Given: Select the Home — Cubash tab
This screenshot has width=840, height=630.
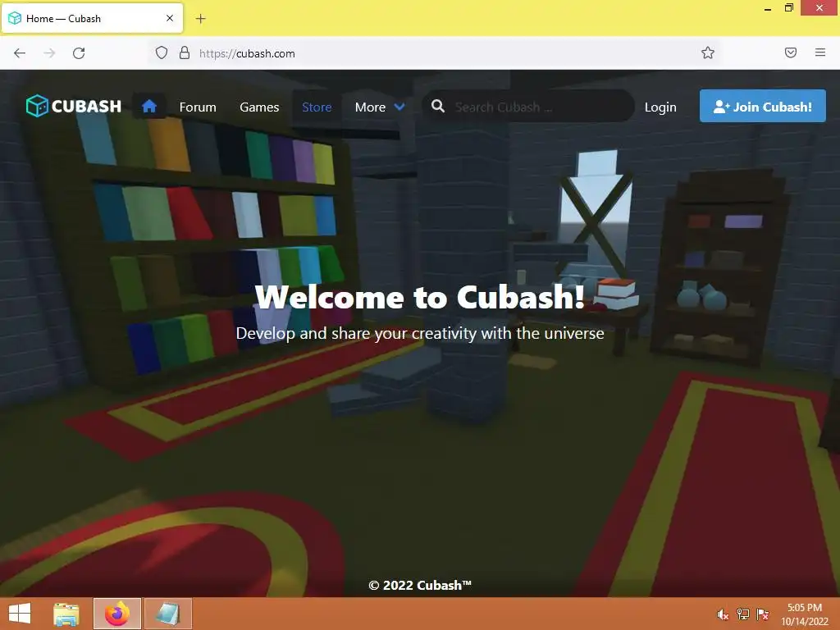Looking at the screenshot, I should pos(92,18).
